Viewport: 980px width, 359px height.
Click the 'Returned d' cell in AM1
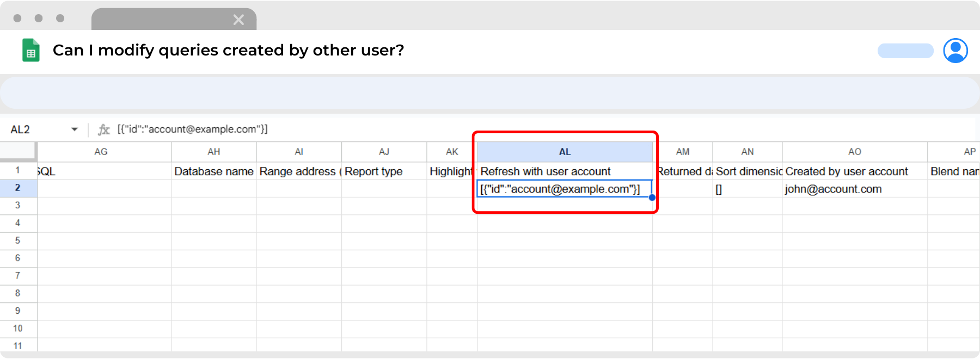tap(683, 171)
